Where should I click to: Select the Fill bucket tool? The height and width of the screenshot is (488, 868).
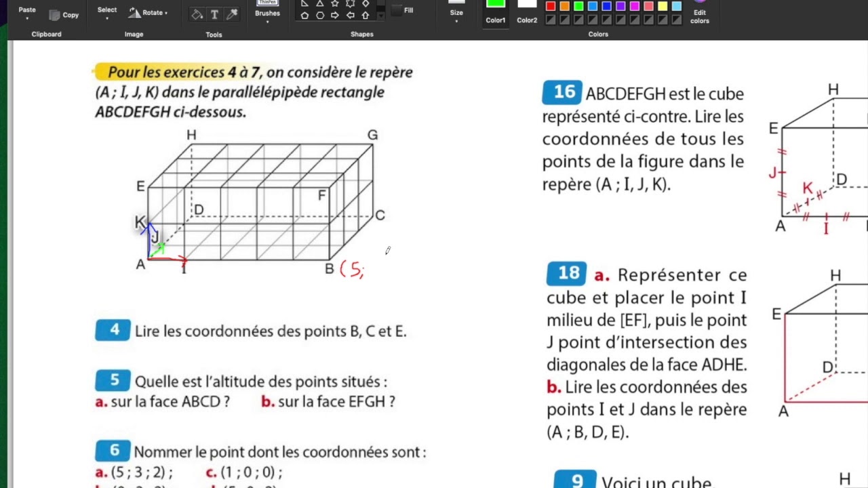(x=197, y=14)
